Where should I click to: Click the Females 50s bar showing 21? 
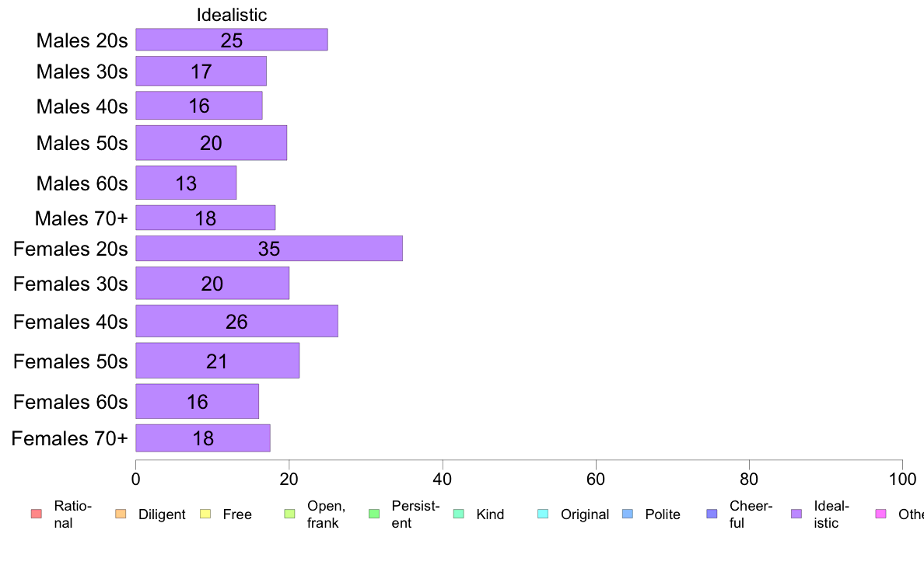pyautogui.click(x=218, y=361)
